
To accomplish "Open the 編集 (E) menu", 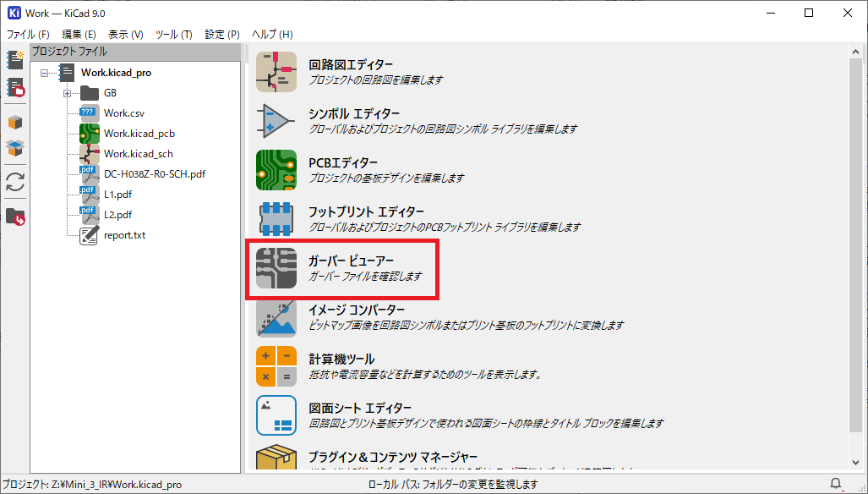I will pos(79,35).
